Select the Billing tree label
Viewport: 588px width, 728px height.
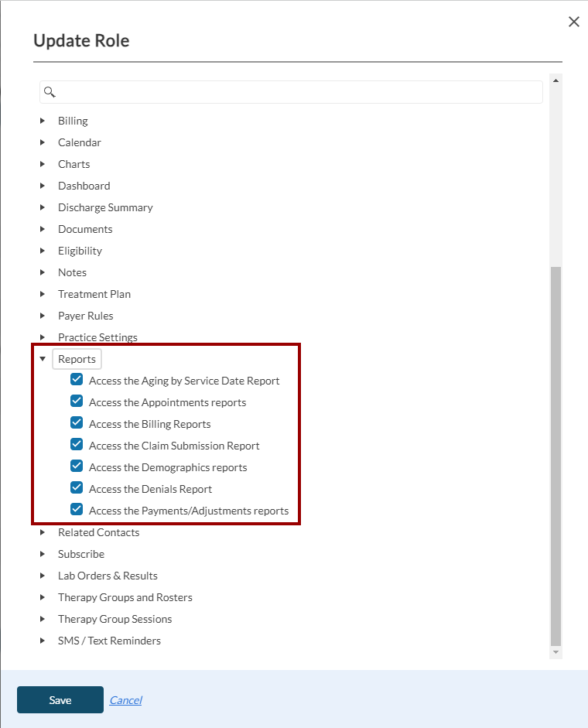coord(73,121)
